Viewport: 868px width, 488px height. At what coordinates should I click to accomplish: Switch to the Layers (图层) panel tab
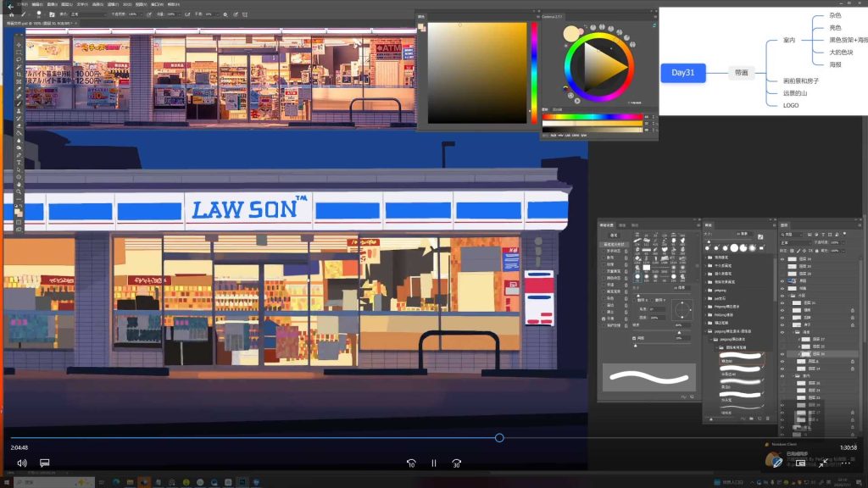tap(784, 225)
